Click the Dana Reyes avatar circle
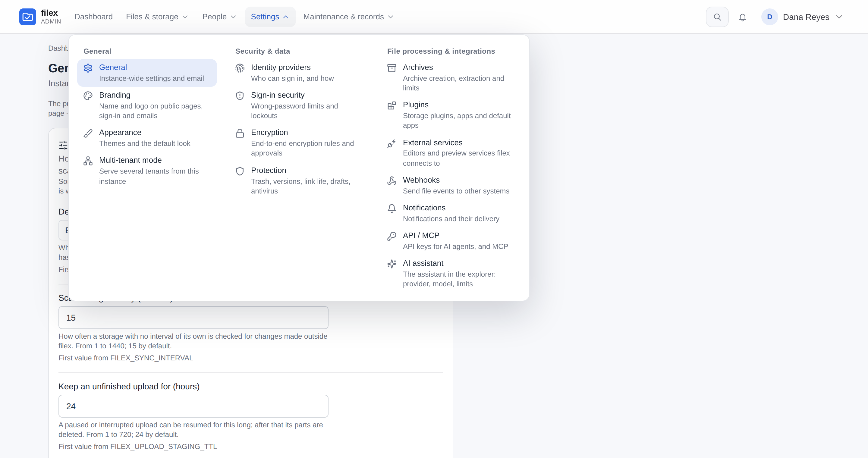This screenshot has width=868, height=458. pyautogui.click(x=770, y=17)
